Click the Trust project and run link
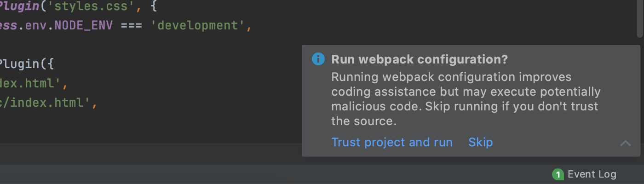 [392, 142]
